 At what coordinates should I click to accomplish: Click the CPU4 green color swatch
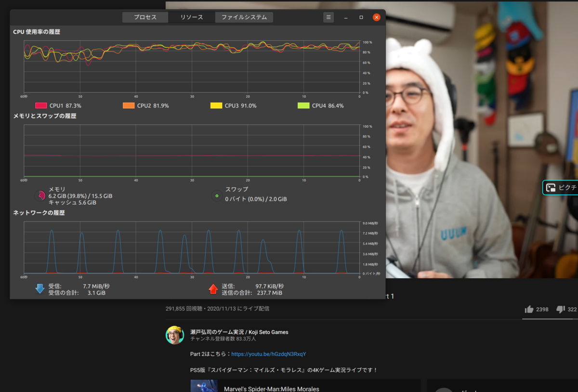point(303,105)
